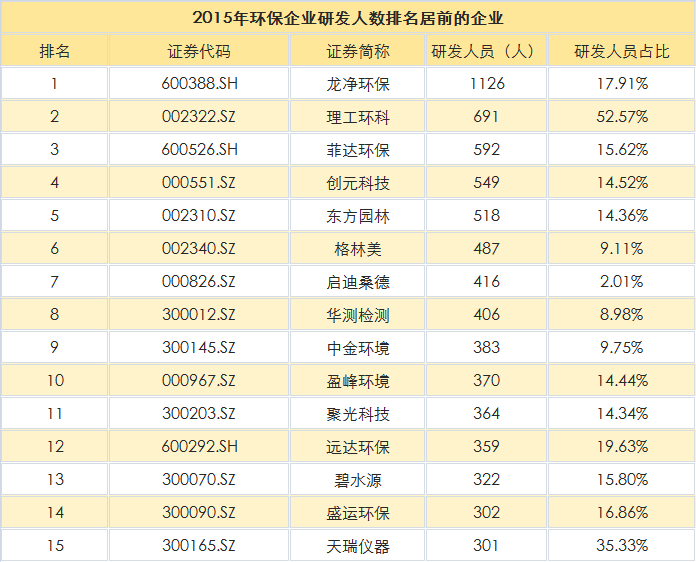Click the ratio 15.62%
Screen dimensions: 696x562
point(622,149)
